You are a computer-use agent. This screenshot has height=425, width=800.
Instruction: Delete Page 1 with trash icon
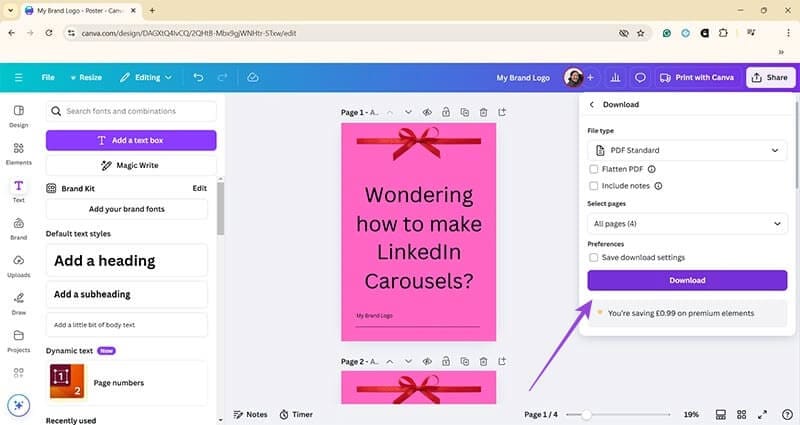point(483,112)
